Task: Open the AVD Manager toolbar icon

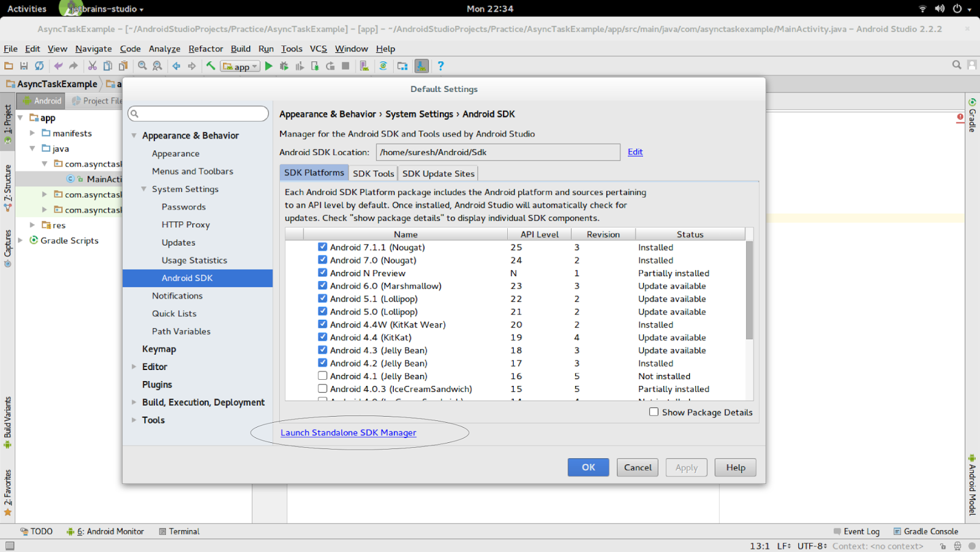Action: (364, 66)
